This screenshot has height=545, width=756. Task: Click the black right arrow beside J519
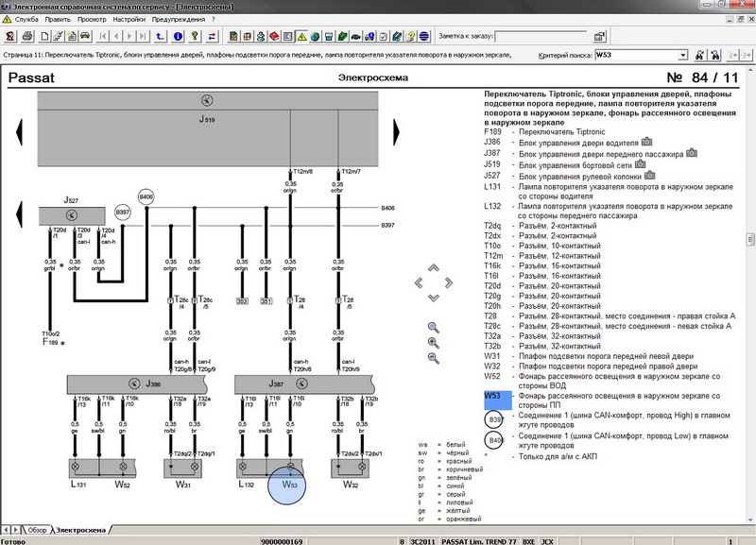tap(396, 131)
